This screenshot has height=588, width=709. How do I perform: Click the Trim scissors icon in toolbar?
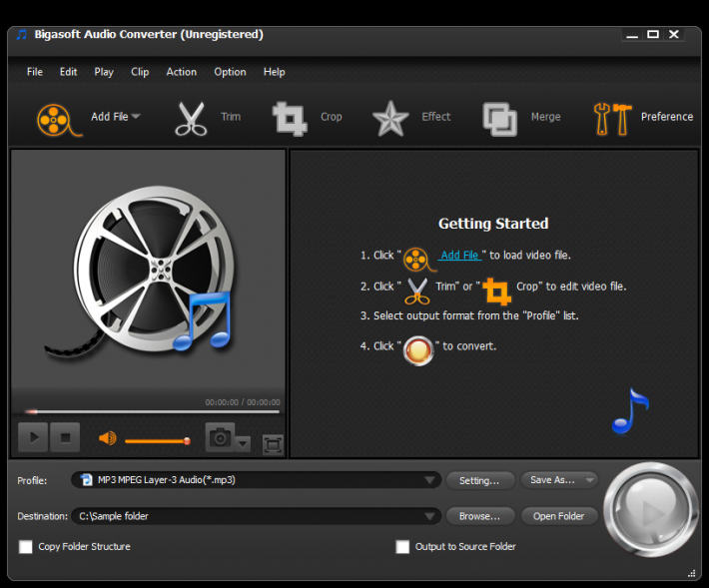191,120
